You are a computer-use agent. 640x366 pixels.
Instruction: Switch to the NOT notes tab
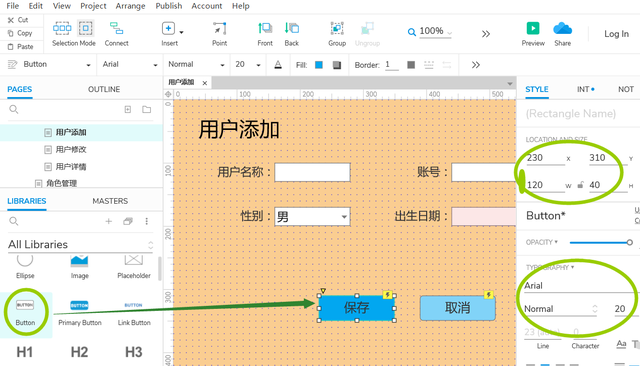click(x=626, y=89)
